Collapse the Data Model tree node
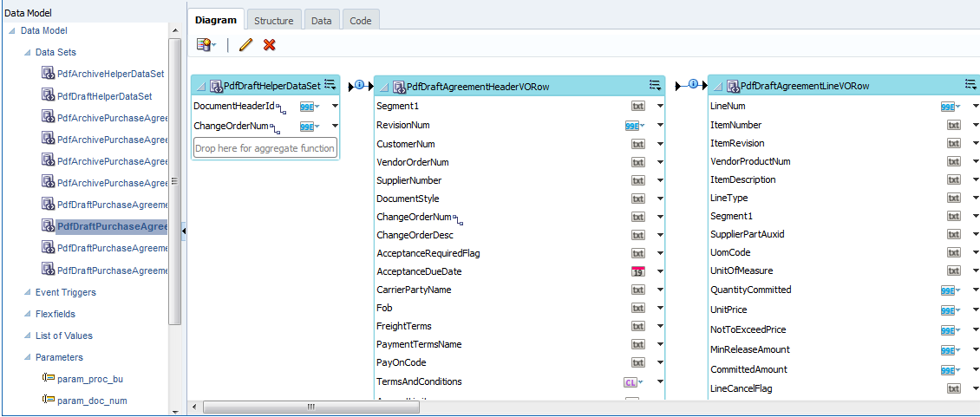Image resolution: width=980 pixels, height=417 pixels. [x=12, y=30]
